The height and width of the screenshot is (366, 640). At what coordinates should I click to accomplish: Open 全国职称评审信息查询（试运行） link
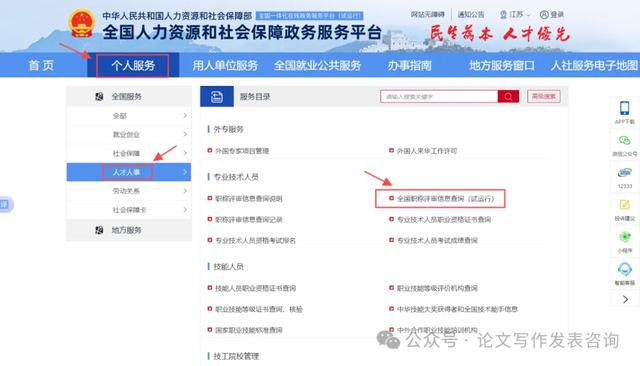[x=445, y=199]
